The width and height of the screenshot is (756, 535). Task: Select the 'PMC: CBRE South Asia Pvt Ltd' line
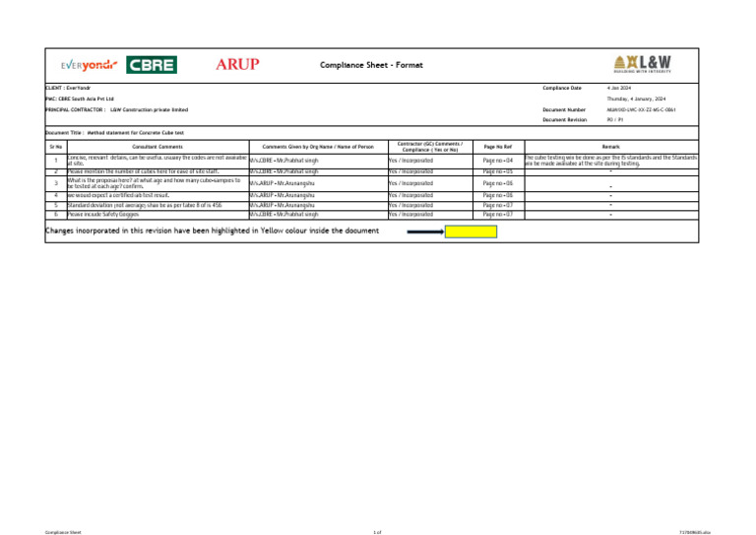[80, 99]
